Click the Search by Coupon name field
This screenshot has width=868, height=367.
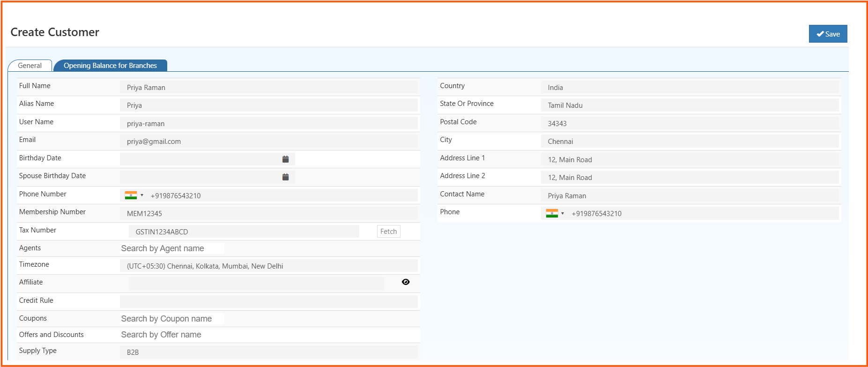click(172, 319)
